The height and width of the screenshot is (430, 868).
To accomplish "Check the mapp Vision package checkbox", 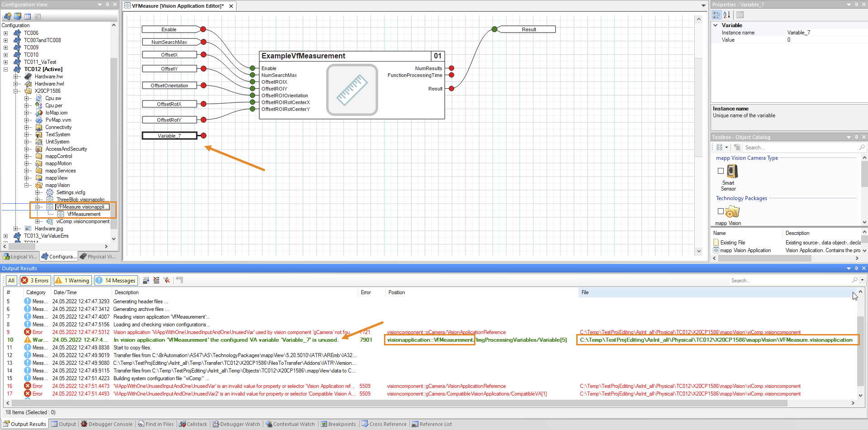I will 721,211.
